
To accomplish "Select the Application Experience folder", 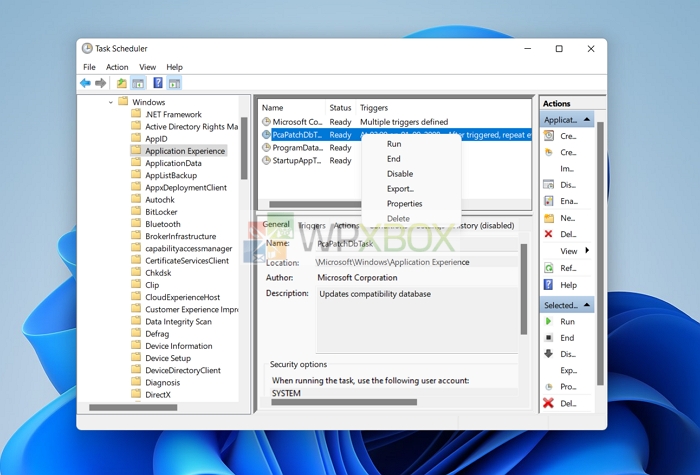I will pos(185,151).
